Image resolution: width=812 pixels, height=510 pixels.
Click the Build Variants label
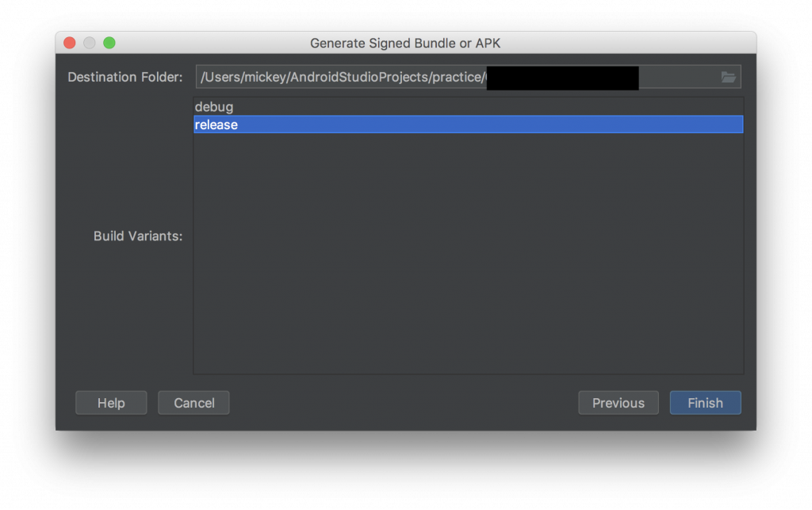point(138,236)
